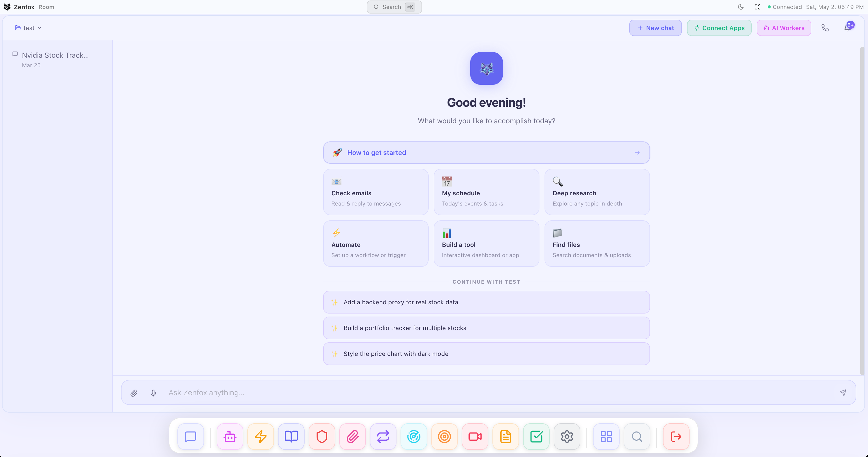
Task: Select the Check emails card
Action: [x=376, y=192]
